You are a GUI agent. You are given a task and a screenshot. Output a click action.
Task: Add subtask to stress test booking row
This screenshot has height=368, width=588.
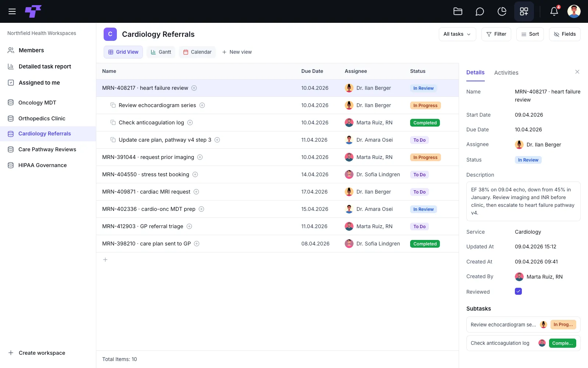[195, 174]
